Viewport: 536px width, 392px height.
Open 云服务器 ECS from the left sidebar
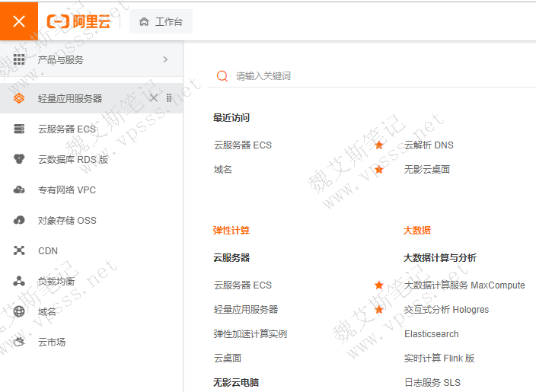click(67, 129)
